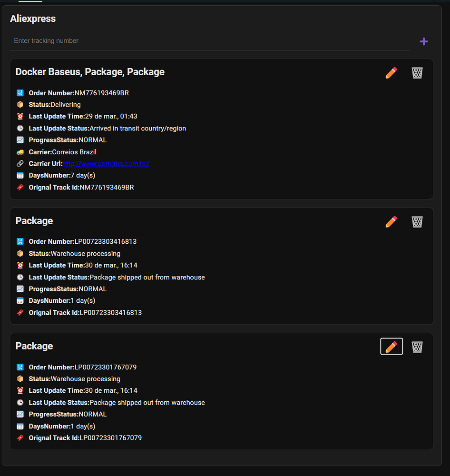Edit the highlighted package LP00723301767079
The height and width of the screenshot is (476, 450).
click(x=391, y=347)
